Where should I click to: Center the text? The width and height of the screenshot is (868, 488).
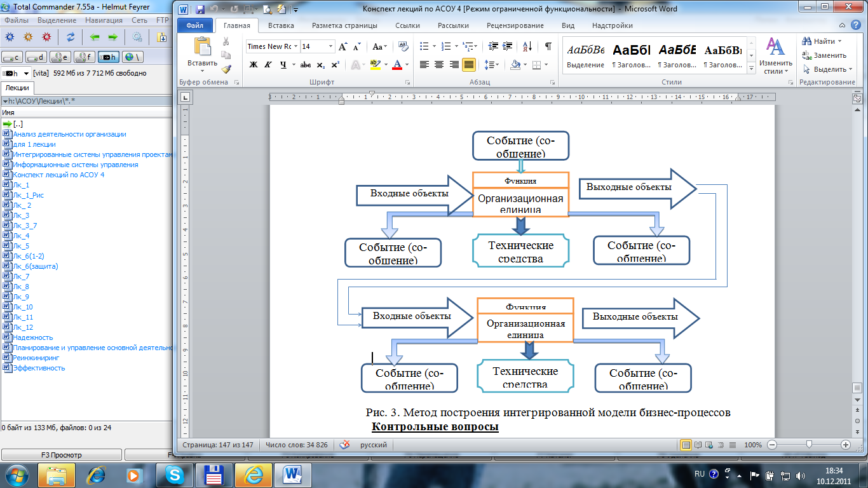(440, 65)
